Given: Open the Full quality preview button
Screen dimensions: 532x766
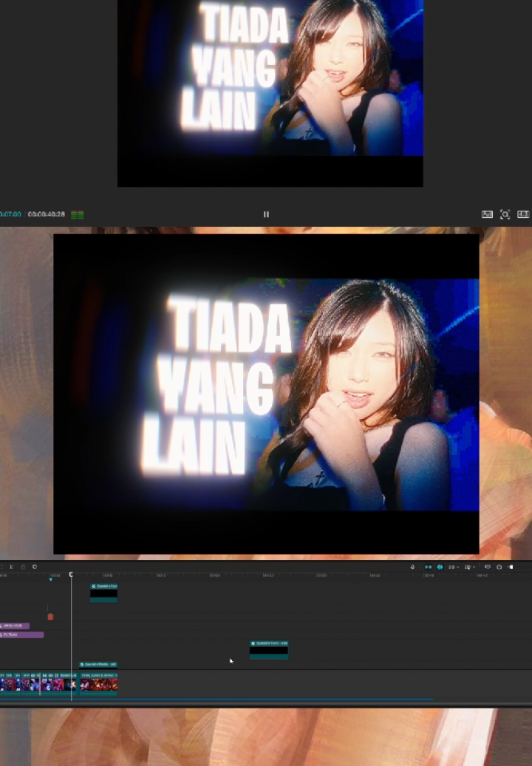Looking at the screenshot, I should [487, 214].
